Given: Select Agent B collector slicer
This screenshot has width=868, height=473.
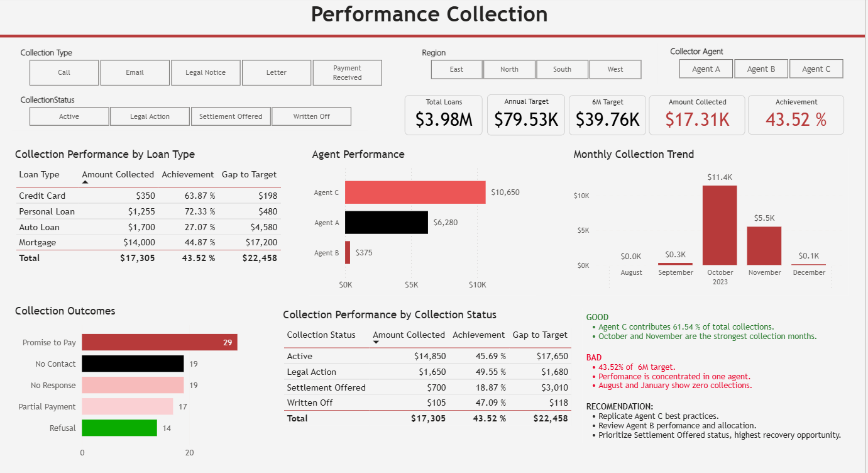Looking at the screenshot, I should 761,69.
